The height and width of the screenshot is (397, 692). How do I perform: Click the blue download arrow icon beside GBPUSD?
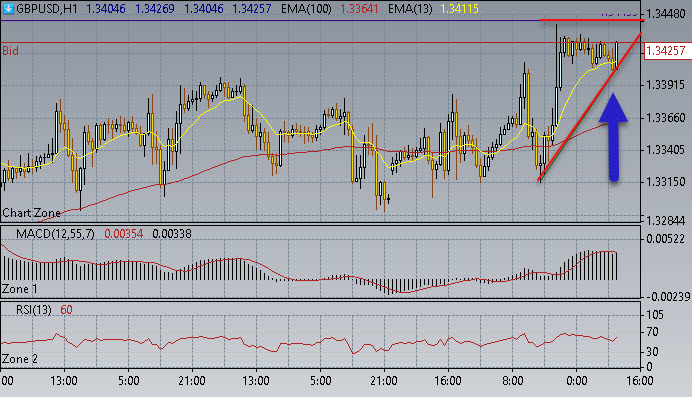tap(8, 8)
